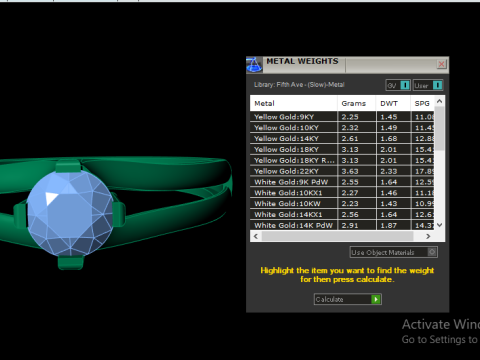Select the White Gold:9K PdW row
480x360 pixels.
(x=342, y=182)
